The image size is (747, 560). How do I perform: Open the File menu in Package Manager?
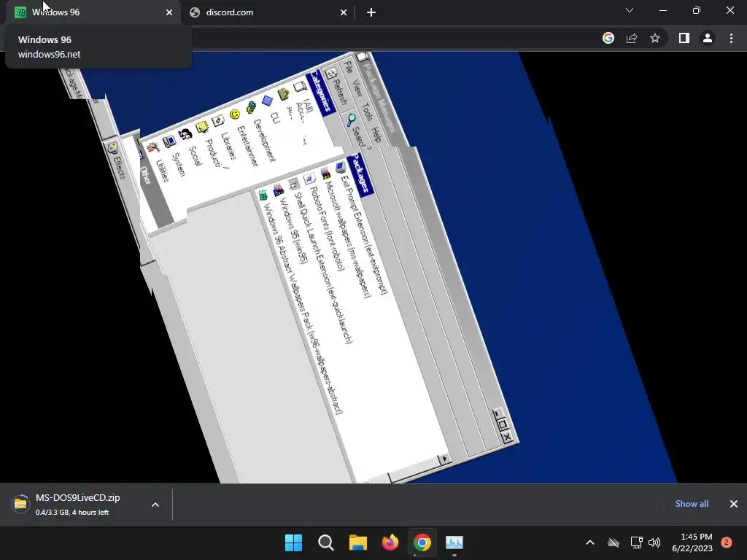coord(348,68)
